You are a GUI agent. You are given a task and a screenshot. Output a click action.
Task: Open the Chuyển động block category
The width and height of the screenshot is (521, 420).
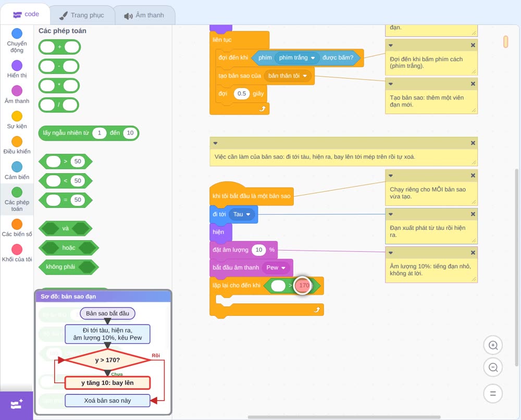point(17,40)
